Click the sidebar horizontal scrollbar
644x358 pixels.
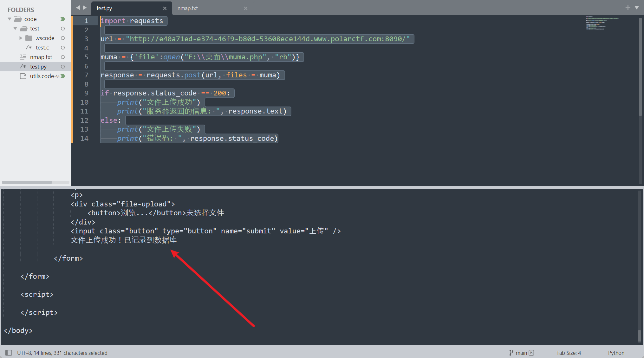point(27,182)
